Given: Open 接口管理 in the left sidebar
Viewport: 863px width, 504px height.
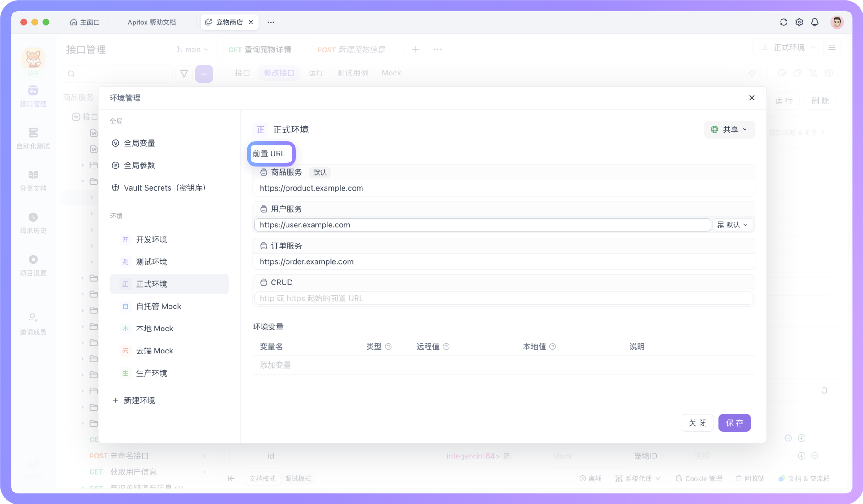Looking at the screenshot, I should [33, 96].
